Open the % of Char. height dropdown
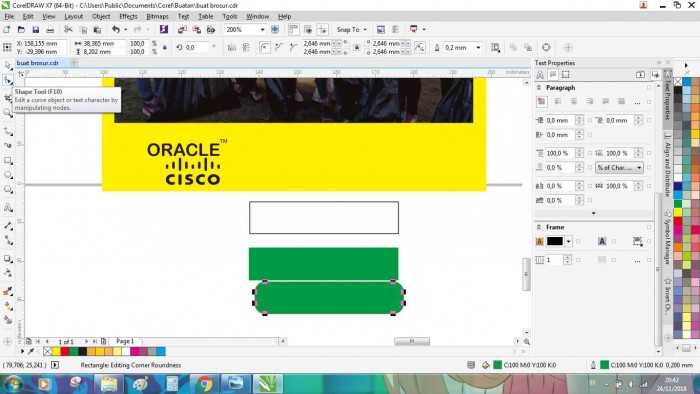This screenshot has width=700, height=394. pos(619,167)
